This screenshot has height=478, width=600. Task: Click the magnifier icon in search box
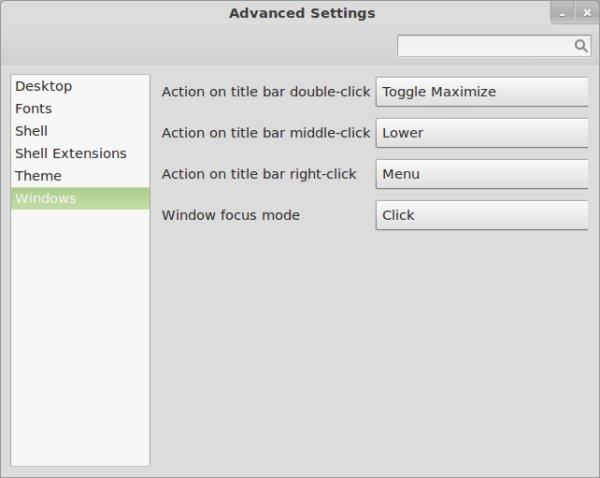point(581,46)
